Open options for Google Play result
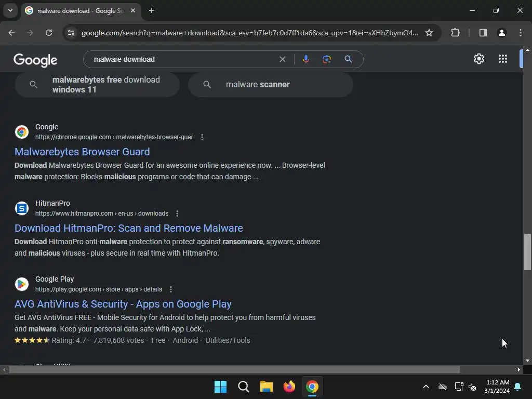The height and width of the screenshot is (399, 532). (x=171, y=289)
